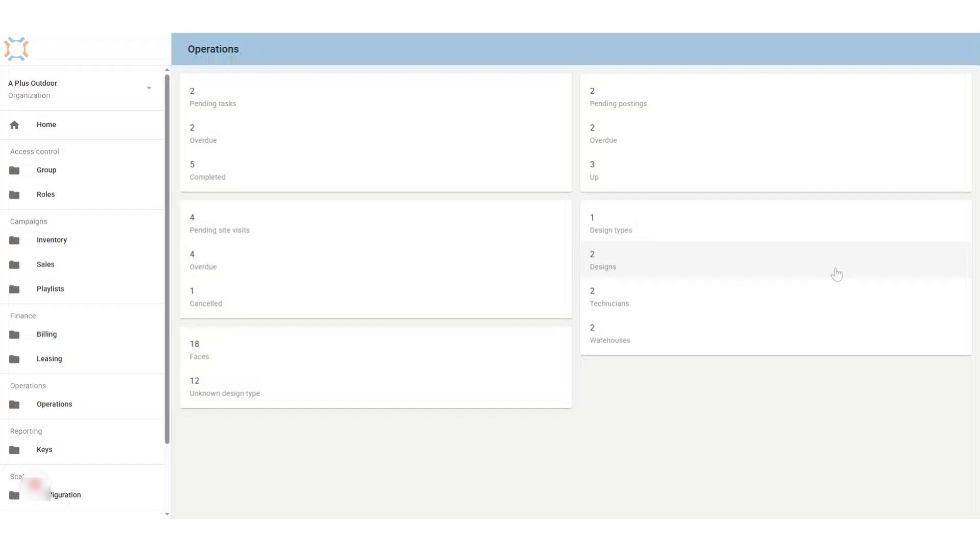Click the Leasing folder icon
The image size is (980, 551).
[14, 359]
